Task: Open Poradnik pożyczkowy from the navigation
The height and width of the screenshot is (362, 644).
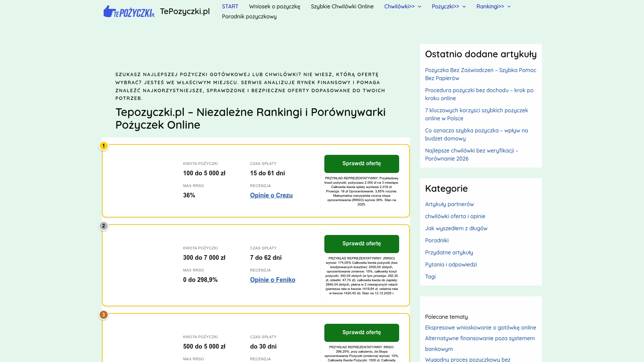Action: click(x=249, y=16)
